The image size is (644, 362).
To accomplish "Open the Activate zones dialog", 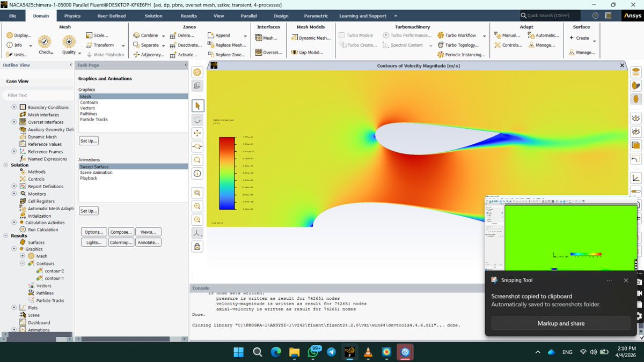I will pyautogui.click(x=184, y=55).
